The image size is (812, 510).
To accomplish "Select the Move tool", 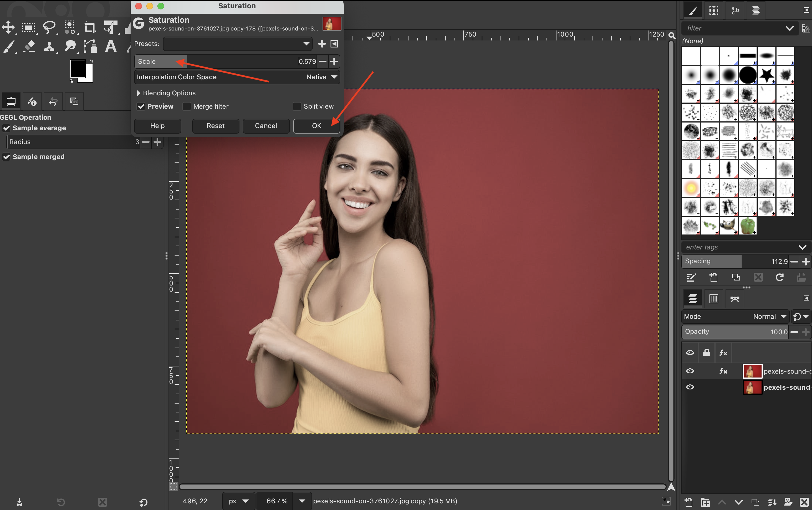I will click(8, 27).
